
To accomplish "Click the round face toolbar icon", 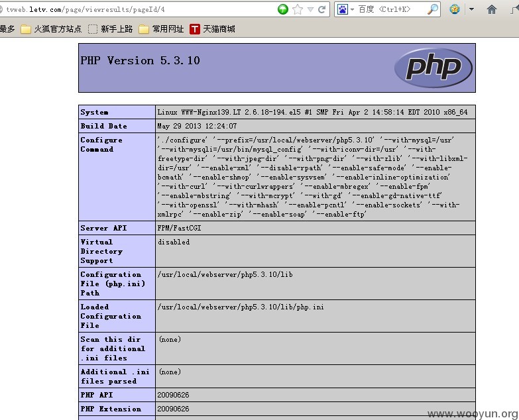I will [455, 9].
